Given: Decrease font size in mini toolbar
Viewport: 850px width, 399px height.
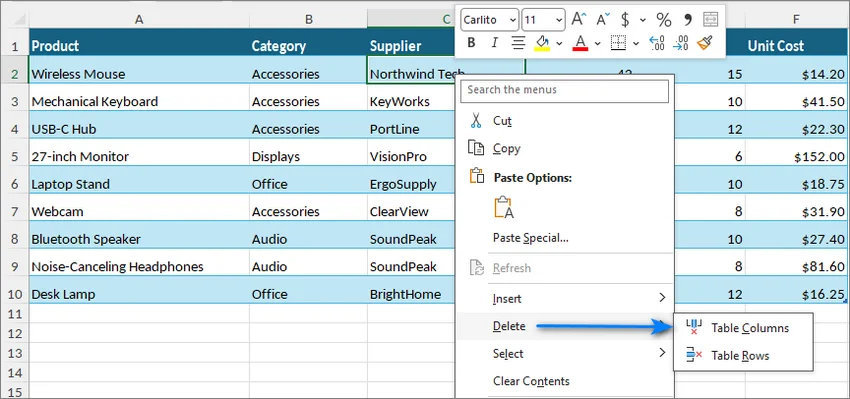Looking at the screenshot, I should pos(603,20).
